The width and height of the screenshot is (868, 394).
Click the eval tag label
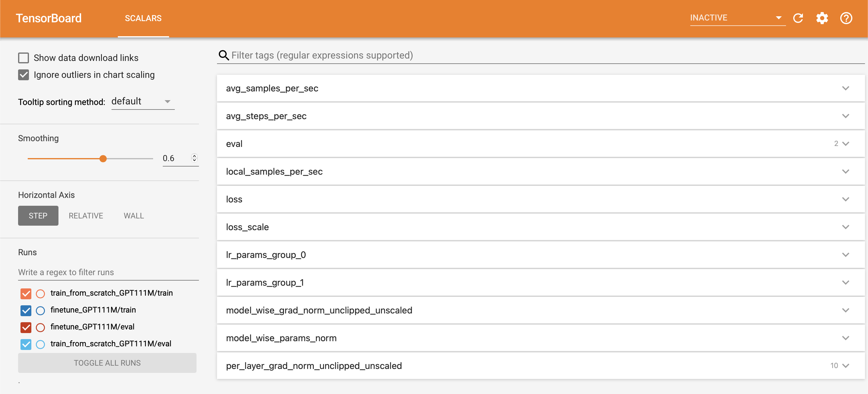tap(234, 144)
